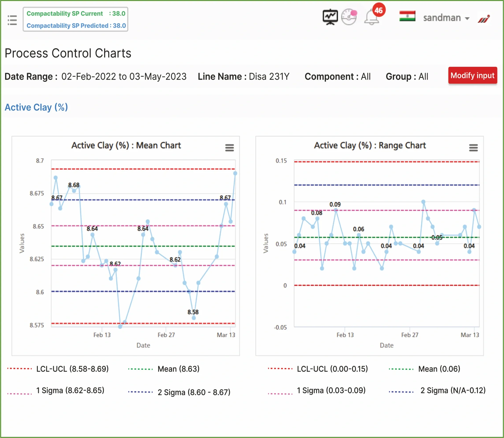This screenshot has width=504, height=438.
Task: Open Mean Chart hamburger context menu
Action: (x=229, y=148)
